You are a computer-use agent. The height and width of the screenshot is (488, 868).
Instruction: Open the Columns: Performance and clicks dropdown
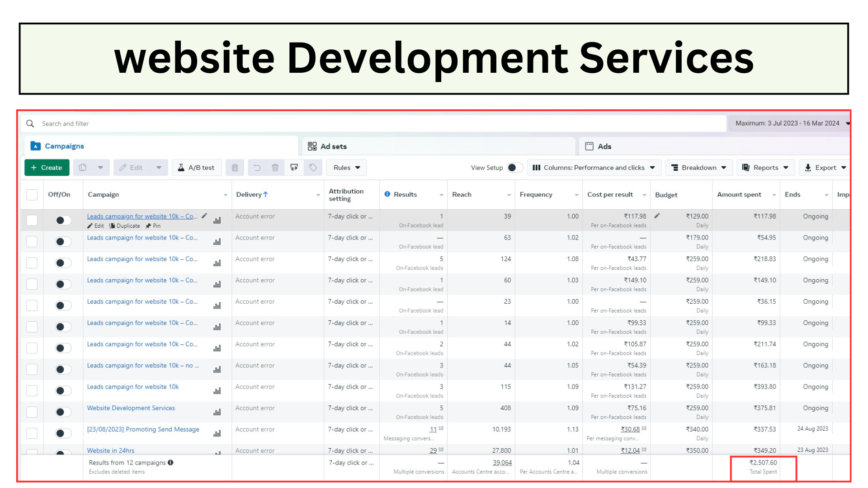point(594,168)
